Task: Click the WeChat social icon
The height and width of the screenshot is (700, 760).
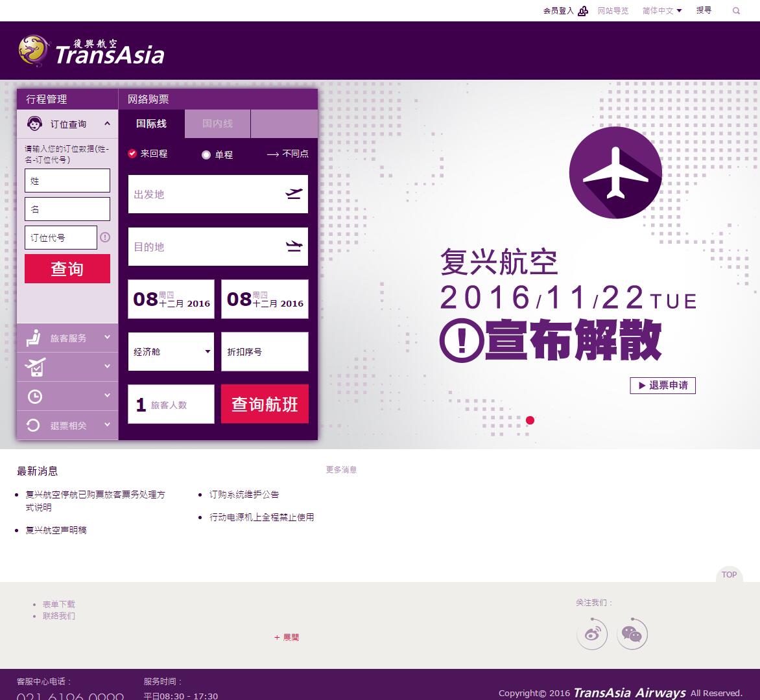Action: tap(632, 634)
